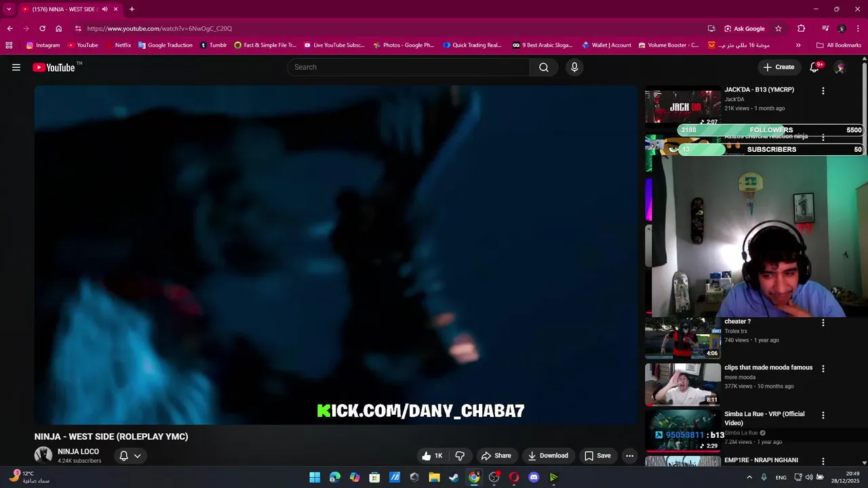Image resolution: width=868 pixels, height=488 pixels.
Task: Open options for EMP1RE - NRAPI NGHANI
Action: pyautogui.click(x=823, y=461)
